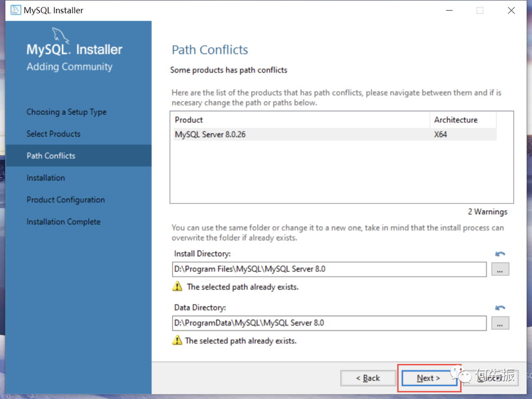The height and width of the screenshot is (399, 532).
Task: Click the 2 Warnings label
Action: point(488,212)
